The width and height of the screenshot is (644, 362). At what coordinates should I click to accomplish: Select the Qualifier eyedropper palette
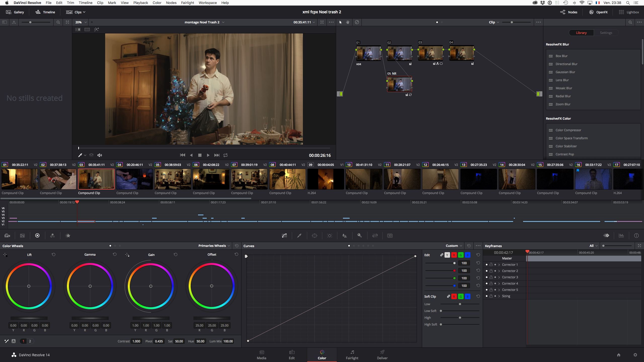(299, 236)
